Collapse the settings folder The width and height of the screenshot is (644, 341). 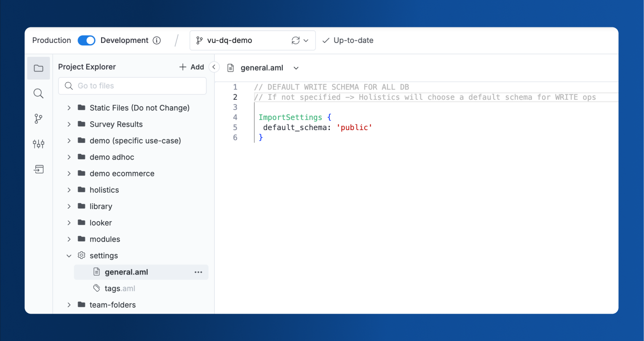(69, 256)
